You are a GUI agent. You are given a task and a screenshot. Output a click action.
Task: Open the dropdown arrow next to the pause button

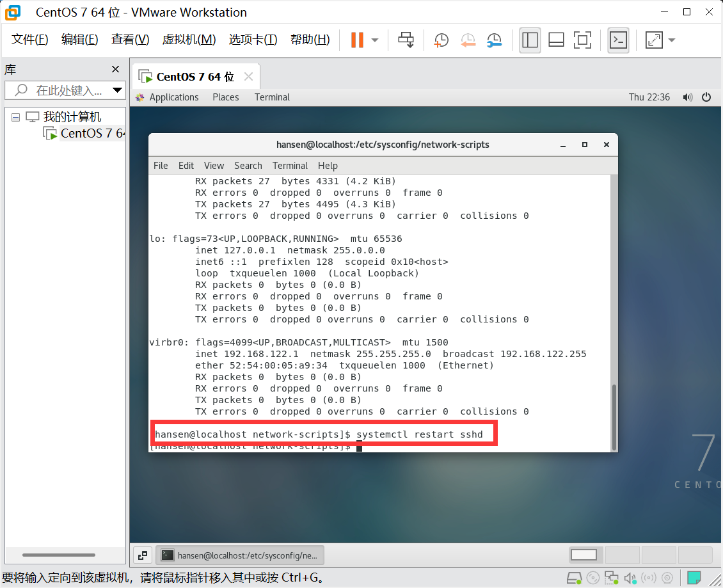[x=375, y=40]
